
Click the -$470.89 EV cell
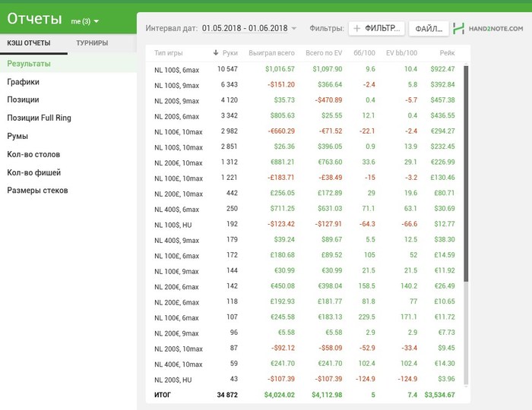point(328,100)
